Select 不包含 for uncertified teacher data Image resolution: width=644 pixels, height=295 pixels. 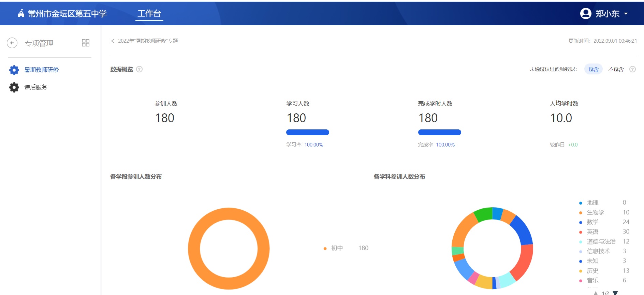(616, 69)
